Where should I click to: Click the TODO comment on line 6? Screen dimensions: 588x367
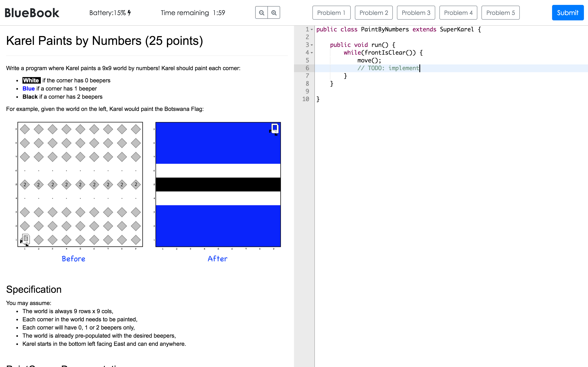[x=388, y=68]
